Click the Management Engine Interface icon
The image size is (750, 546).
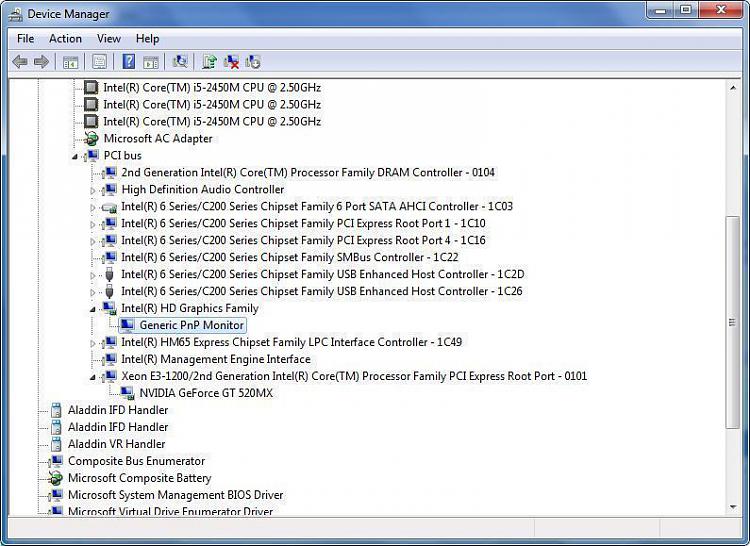point(110,359)
